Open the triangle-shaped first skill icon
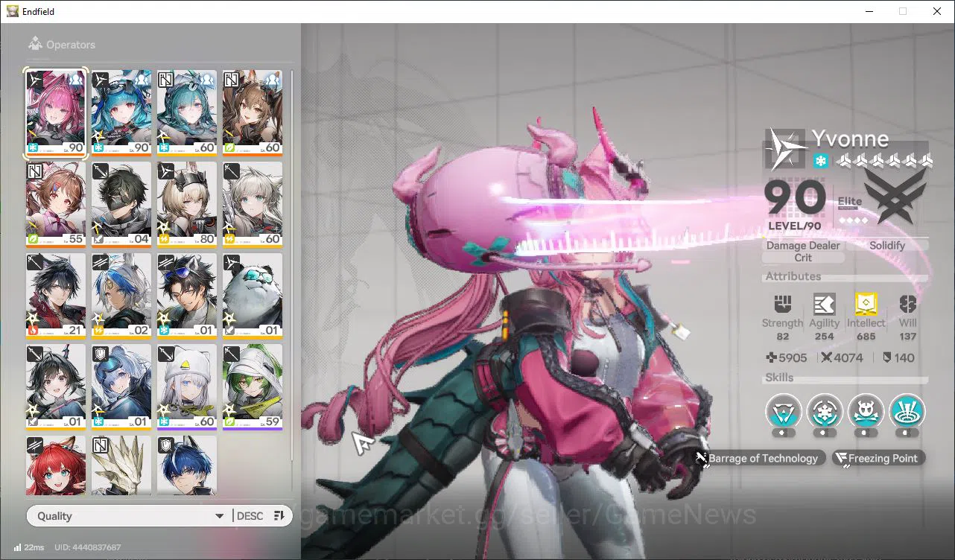The height and width of the screenshot is (560, 955). [784, 411]
